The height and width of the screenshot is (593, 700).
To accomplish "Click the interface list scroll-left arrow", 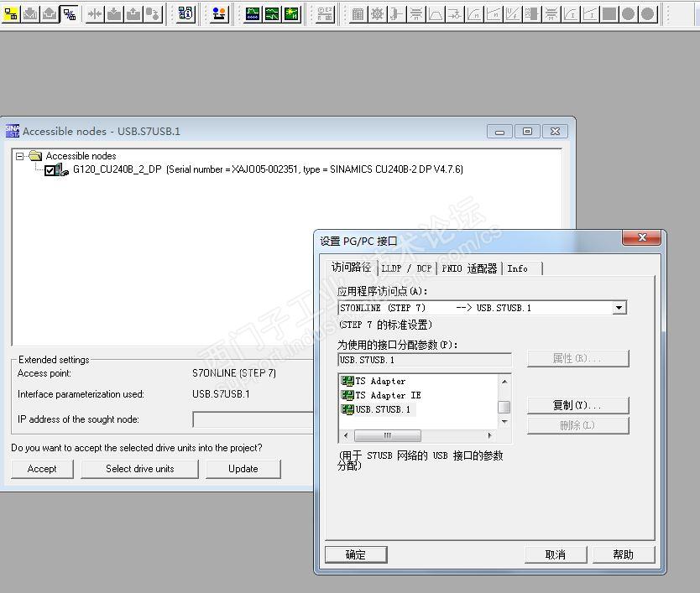I will pyautogui.click(x=346, y=435).
